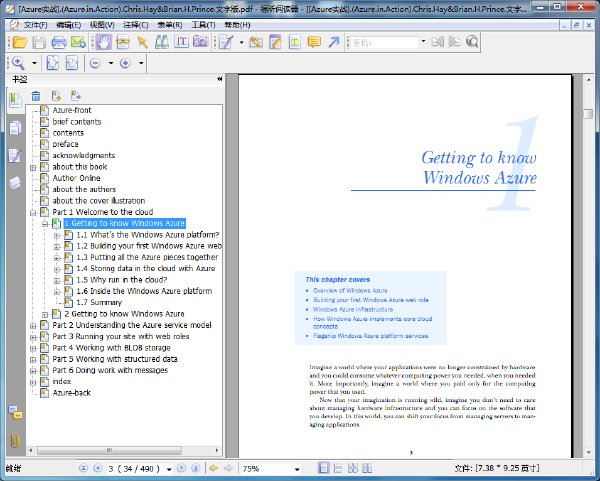Open the zoom in dropdown arrow
Viewport: 600px width, 481px height.
tap(141, 63)
